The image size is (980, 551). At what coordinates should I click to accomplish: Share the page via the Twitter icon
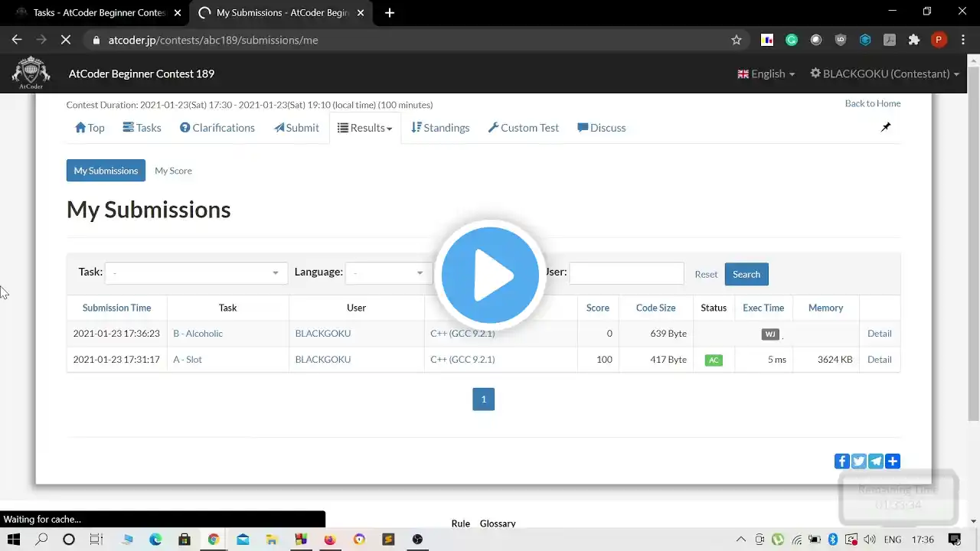tap(858, 461)
